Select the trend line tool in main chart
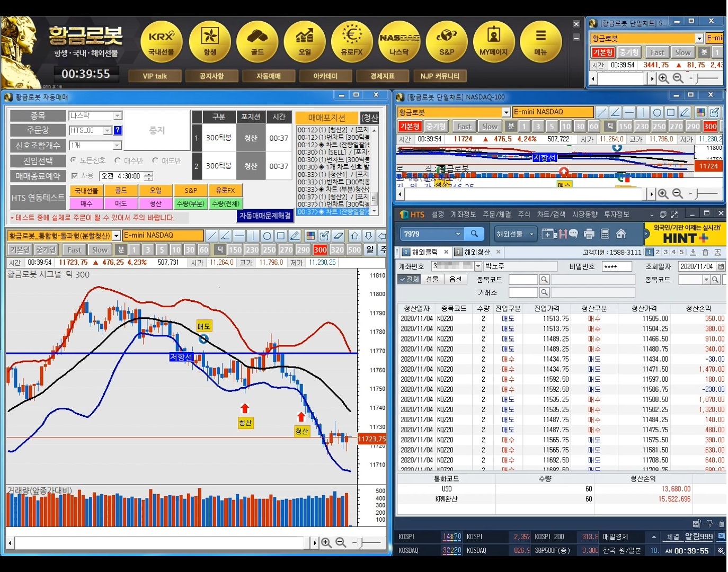 [x=211, y=236]
